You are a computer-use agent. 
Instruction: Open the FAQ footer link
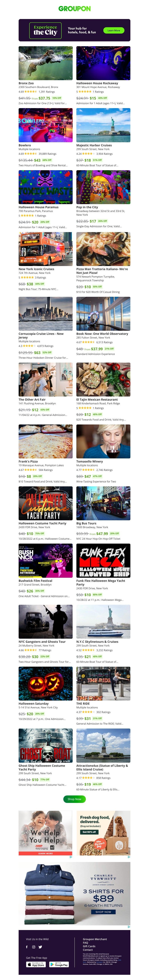click(85, 942)
